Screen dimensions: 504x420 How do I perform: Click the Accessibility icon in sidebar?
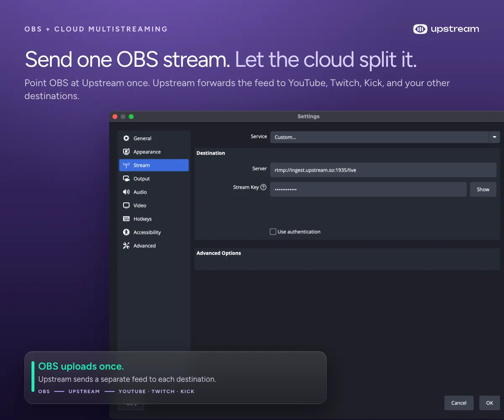(x=126, y=232)
